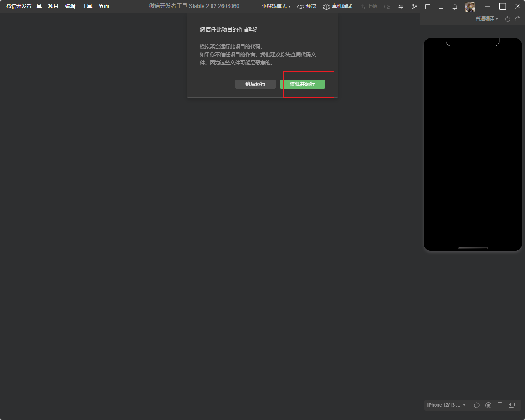Click the simulator rotate/reload icon

click(477, 405)
